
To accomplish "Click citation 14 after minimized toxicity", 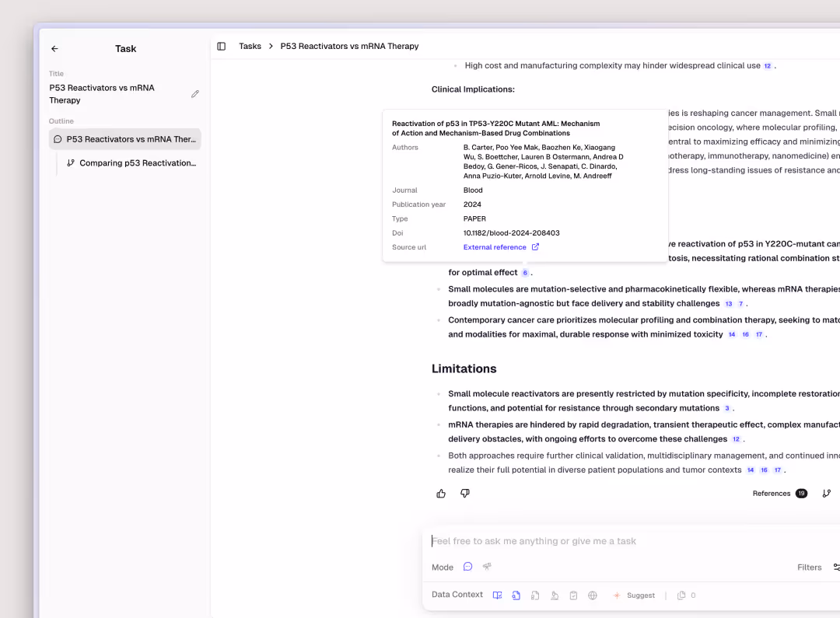I will point(732,335).
